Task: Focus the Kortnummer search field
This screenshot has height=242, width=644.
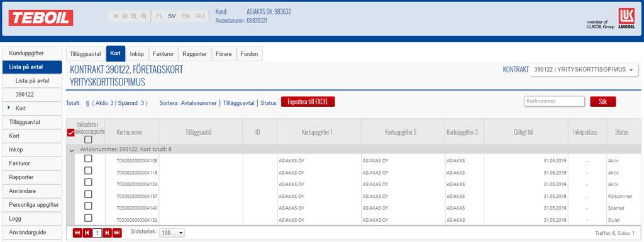Action: pos(554,101)
